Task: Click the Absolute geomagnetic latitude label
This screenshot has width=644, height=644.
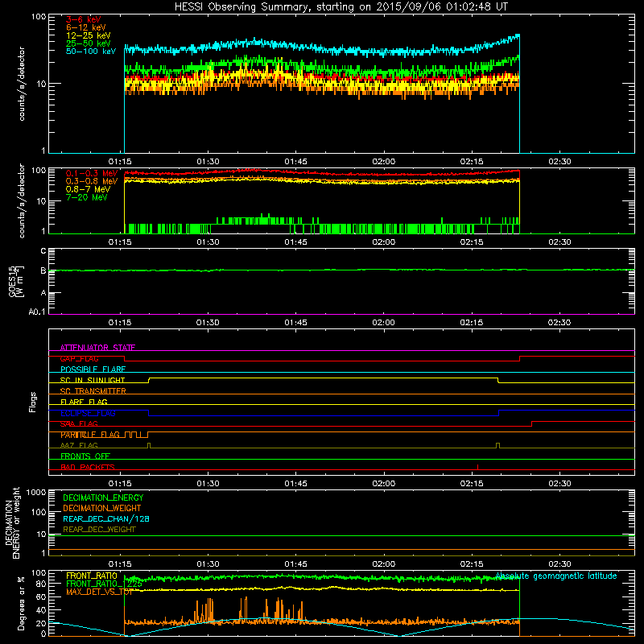Action: pos(556,576)
